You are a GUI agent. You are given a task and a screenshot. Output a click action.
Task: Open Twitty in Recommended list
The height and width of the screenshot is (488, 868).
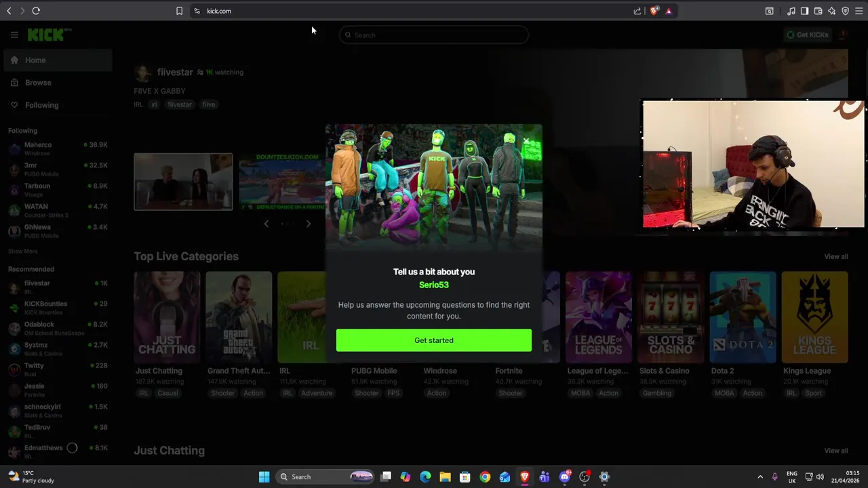[58, 369]
